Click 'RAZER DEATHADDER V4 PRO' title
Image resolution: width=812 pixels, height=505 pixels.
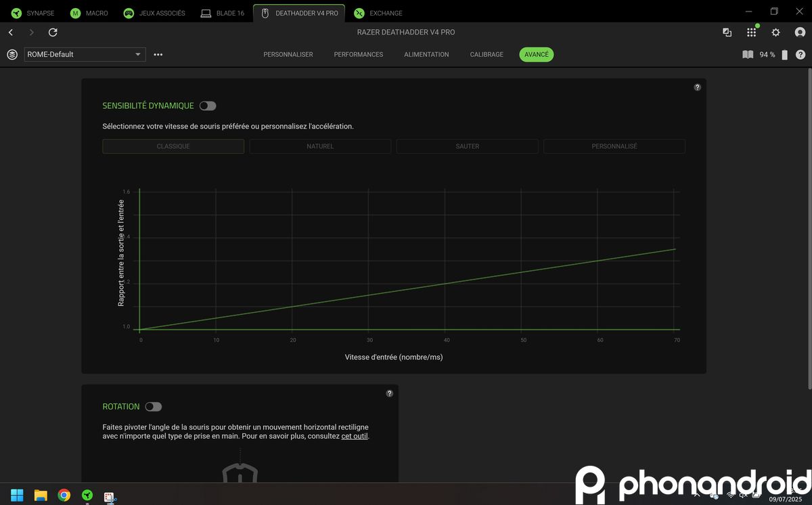coord(406,32)
